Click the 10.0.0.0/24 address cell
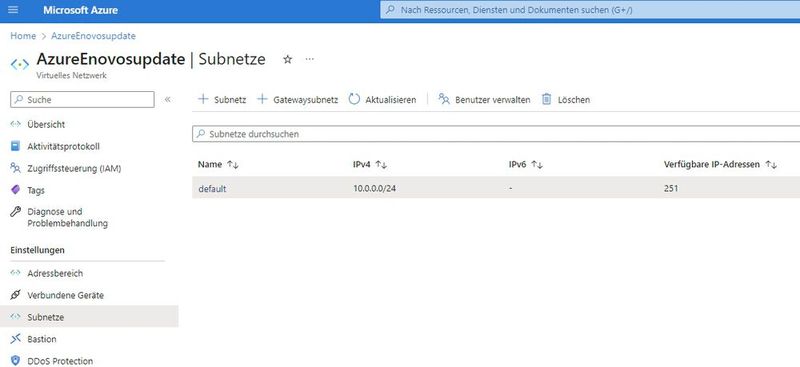The height and width of the screenshot is (367, 800). click(374, 188)
